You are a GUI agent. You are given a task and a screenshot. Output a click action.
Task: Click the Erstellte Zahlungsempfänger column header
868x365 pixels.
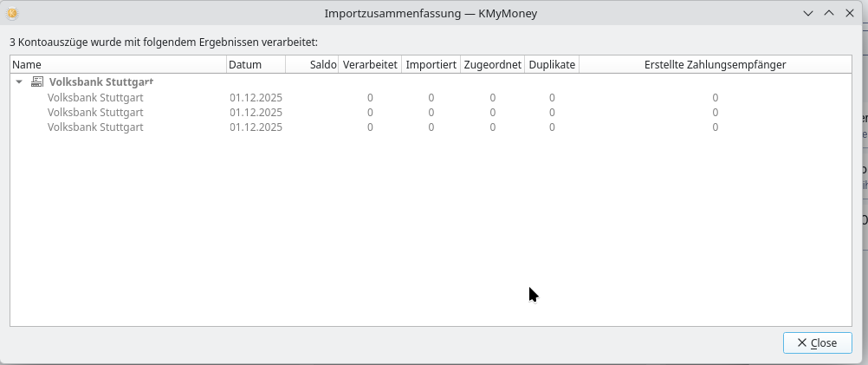click(x=715, y=65)
